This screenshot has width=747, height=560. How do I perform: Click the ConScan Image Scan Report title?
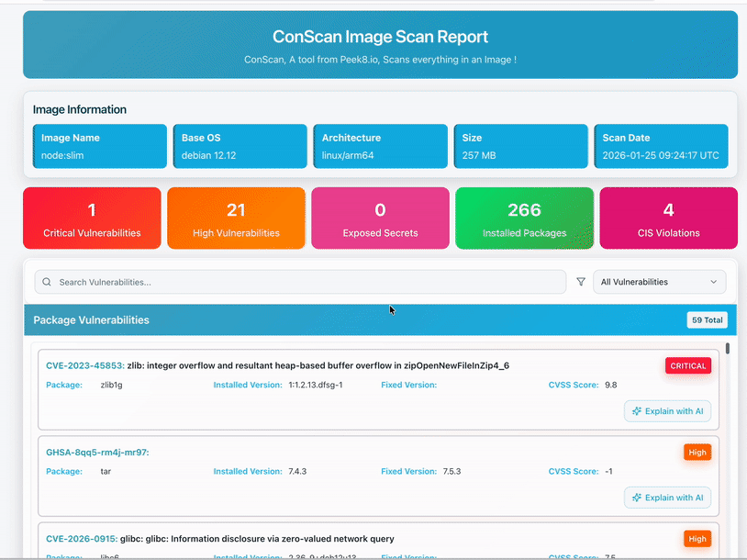[380, 37]
